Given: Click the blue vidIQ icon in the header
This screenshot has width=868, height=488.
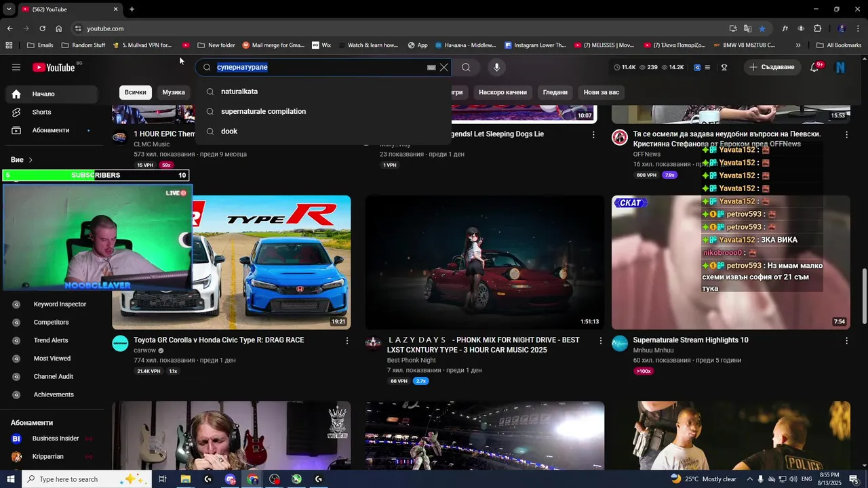Looking at the screenshot, I should tap(697, 67).
